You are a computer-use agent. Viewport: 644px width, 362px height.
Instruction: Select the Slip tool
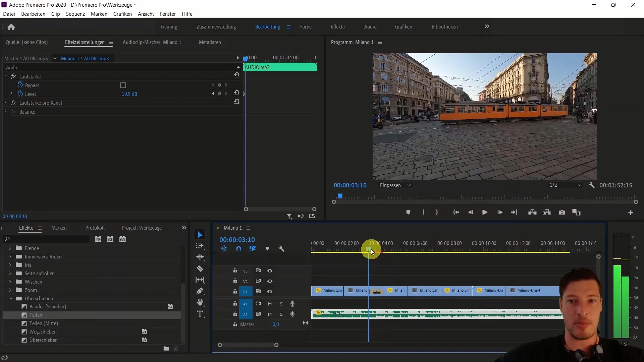pos(200,280)
